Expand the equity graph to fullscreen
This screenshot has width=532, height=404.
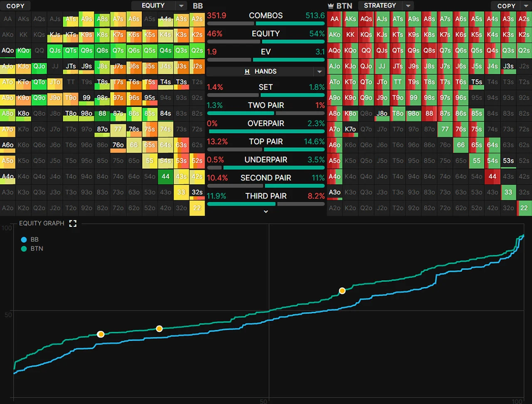pyautogui.click(x=73, y=223)
